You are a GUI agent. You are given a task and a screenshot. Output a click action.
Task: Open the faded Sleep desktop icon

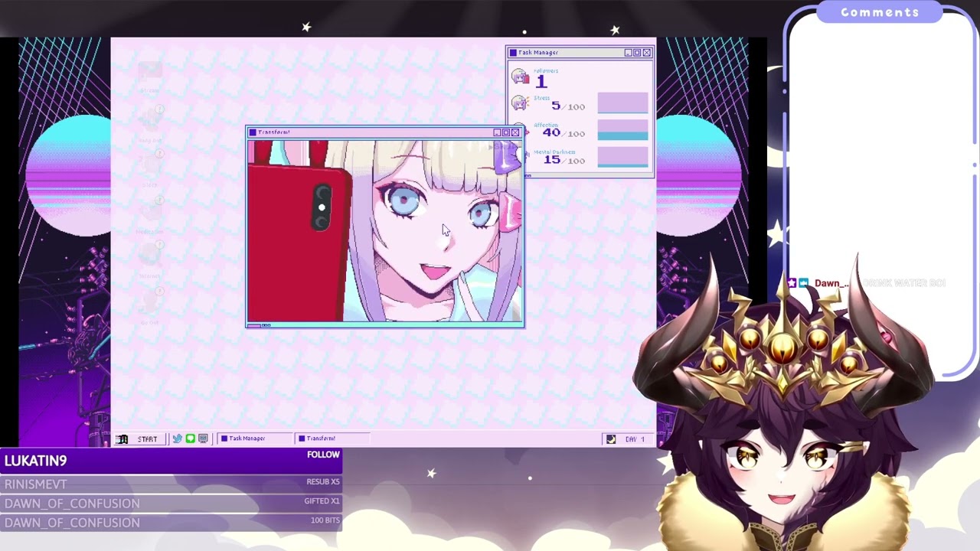[x=150, y=170]
